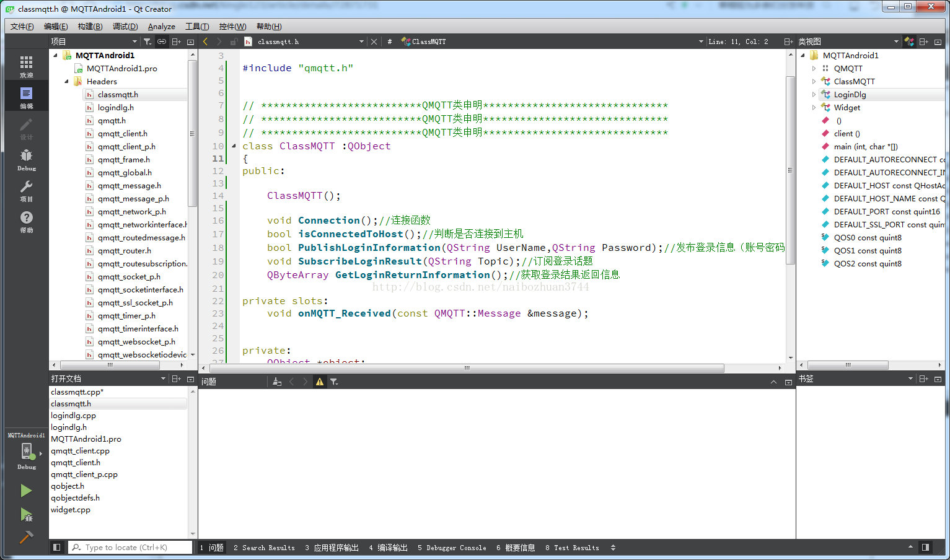Clear the issues pane
Image resolution: width=950 pixels, height=560 pixels.
pos(277,382)
